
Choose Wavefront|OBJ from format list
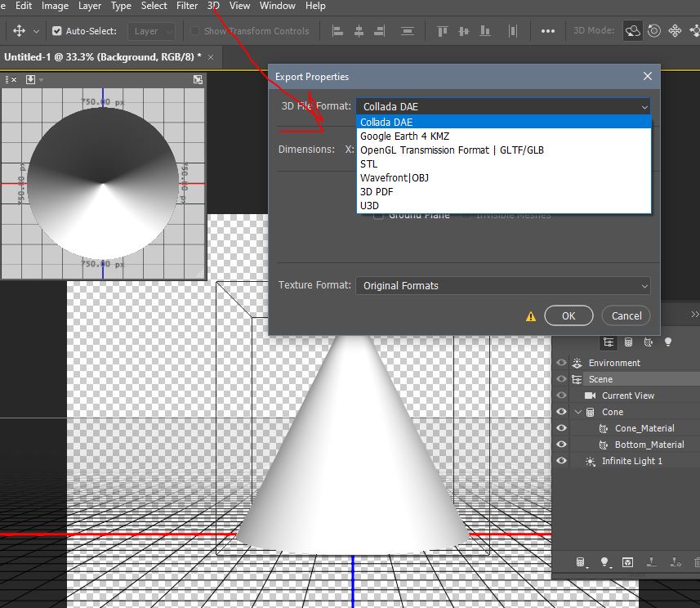(395, 177)
